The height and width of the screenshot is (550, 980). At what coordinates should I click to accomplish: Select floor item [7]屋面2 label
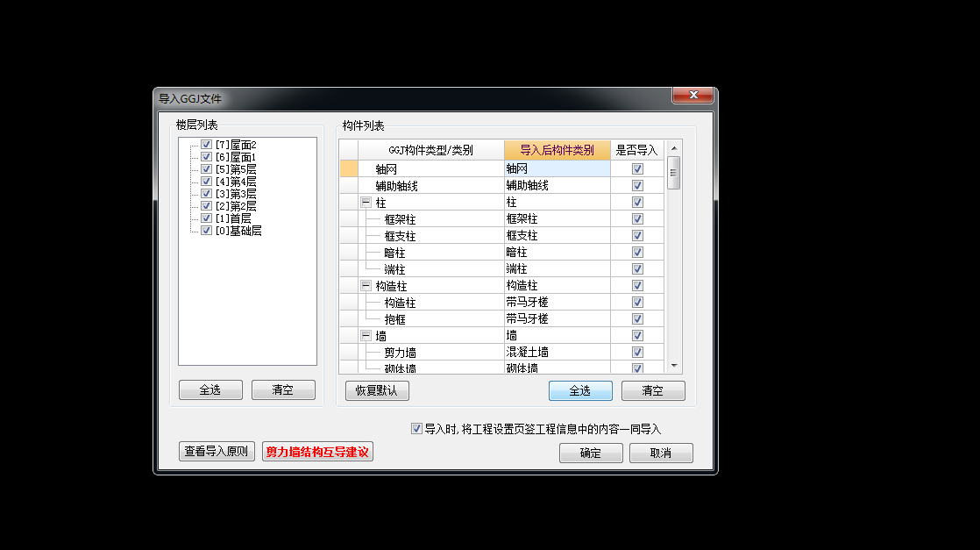(236, 145)
